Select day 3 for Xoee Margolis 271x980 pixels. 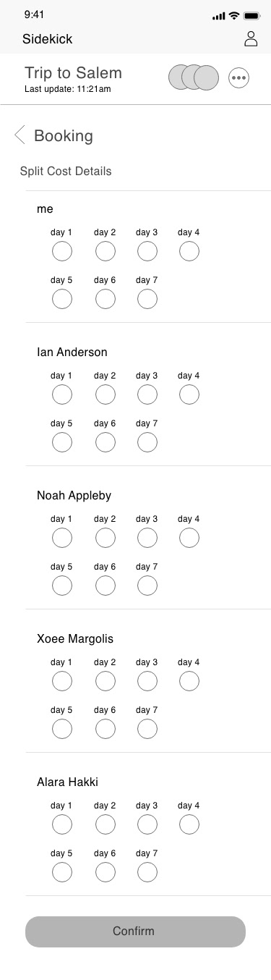(x=147, y=681)
